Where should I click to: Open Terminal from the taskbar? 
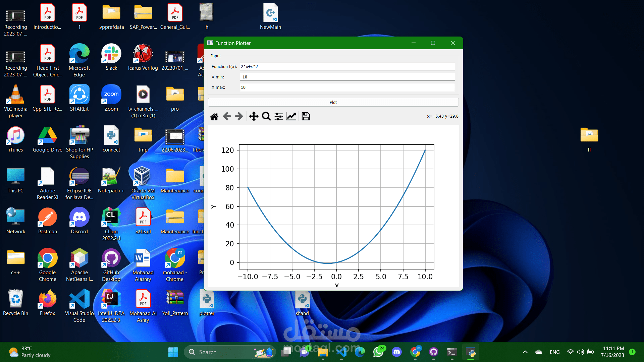(452, 352)
